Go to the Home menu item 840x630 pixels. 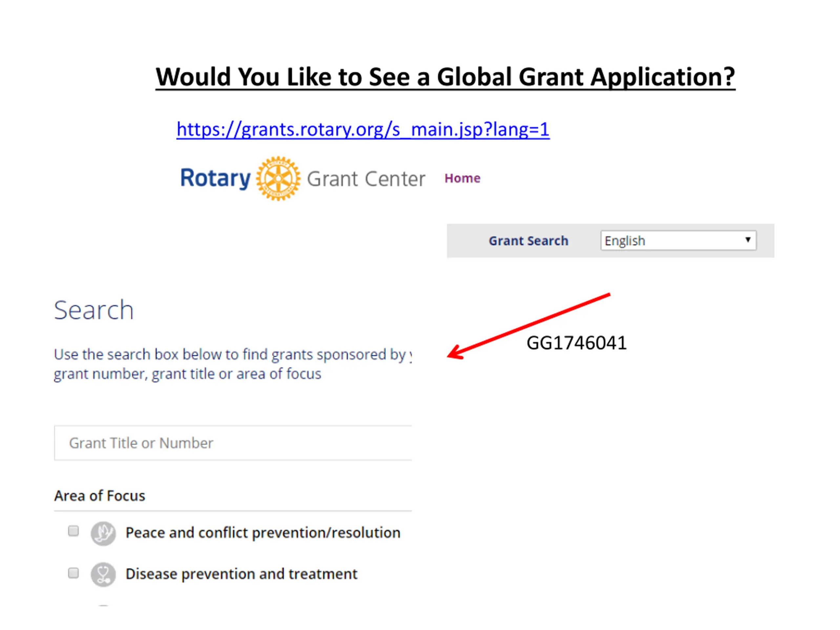(x=462, y=178)
